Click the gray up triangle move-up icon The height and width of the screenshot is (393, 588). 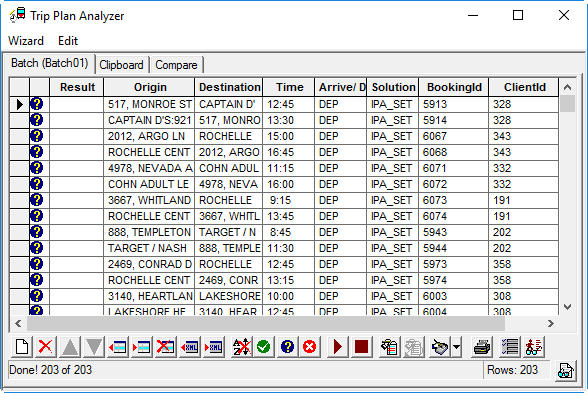click(70, 347)
